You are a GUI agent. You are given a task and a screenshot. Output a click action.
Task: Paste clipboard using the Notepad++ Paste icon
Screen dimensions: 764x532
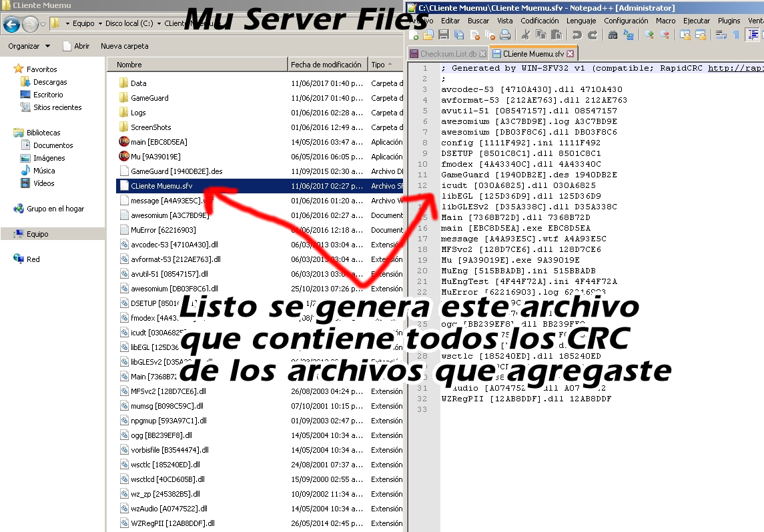(x=556, y=35)
